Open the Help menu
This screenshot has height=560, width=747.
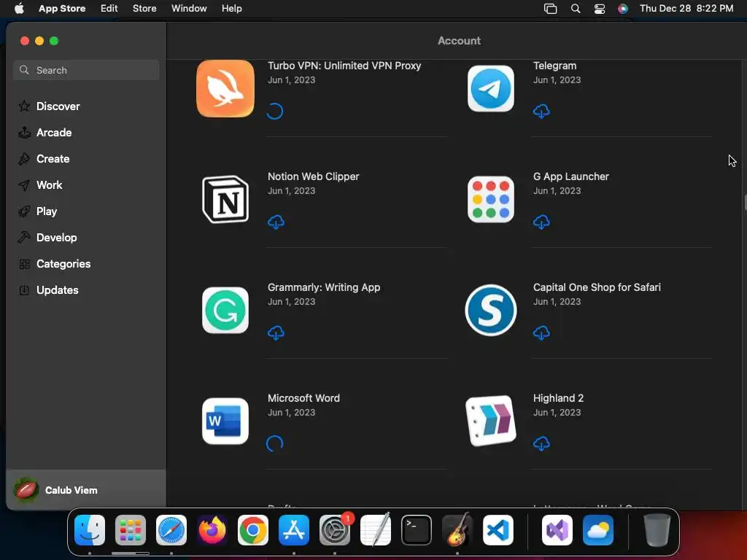pos(231,9)
